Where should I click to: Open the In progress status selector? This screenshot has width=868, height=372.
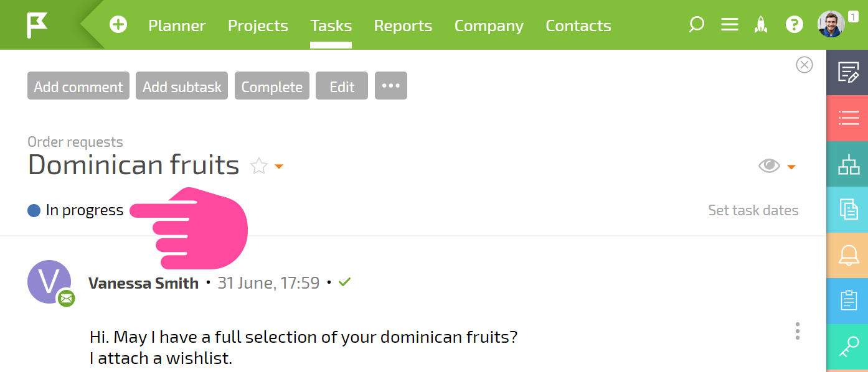tap(76, 210)
